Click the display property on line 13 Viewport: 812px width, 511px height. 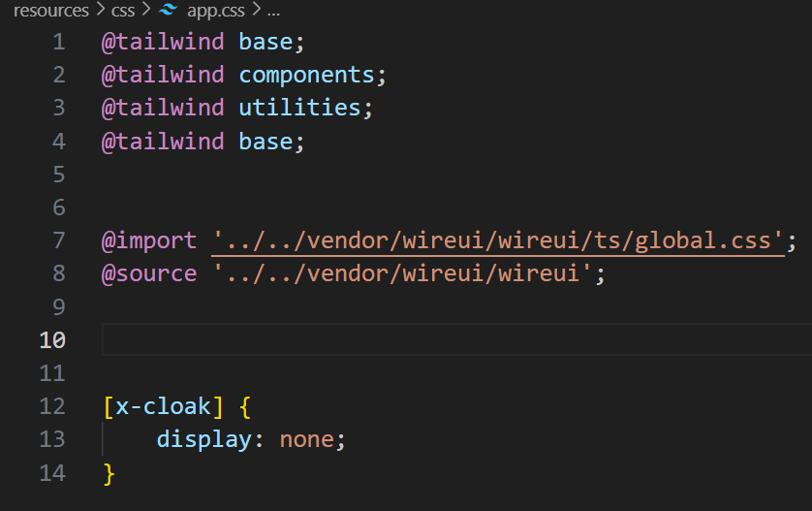203,439
